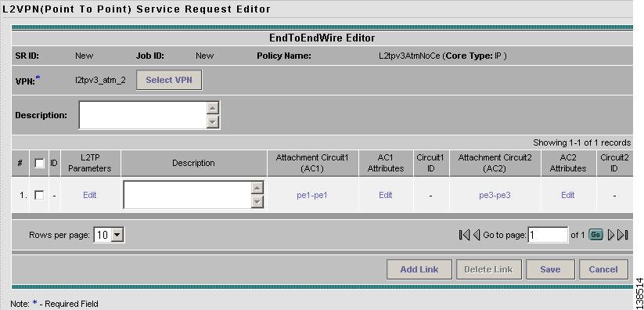Go to next page arrow icon
The height and width of the screenshot is (310, 644).
tap(610, 235)
